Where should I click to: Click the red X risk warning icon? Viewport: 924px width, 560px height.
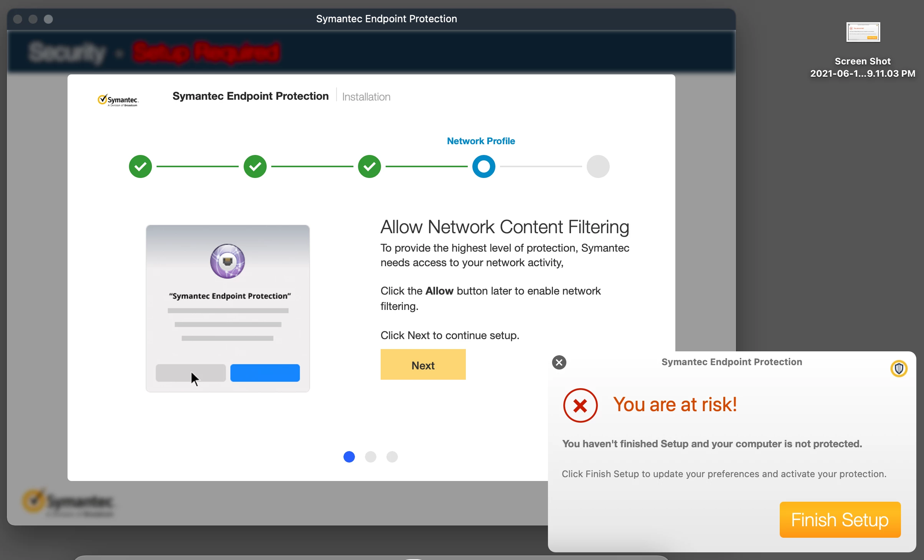pyautogui.click(x=580, y=405)
